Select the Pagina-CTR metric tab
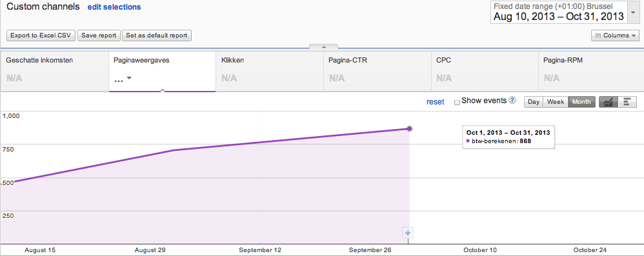 tap(377, 71)
